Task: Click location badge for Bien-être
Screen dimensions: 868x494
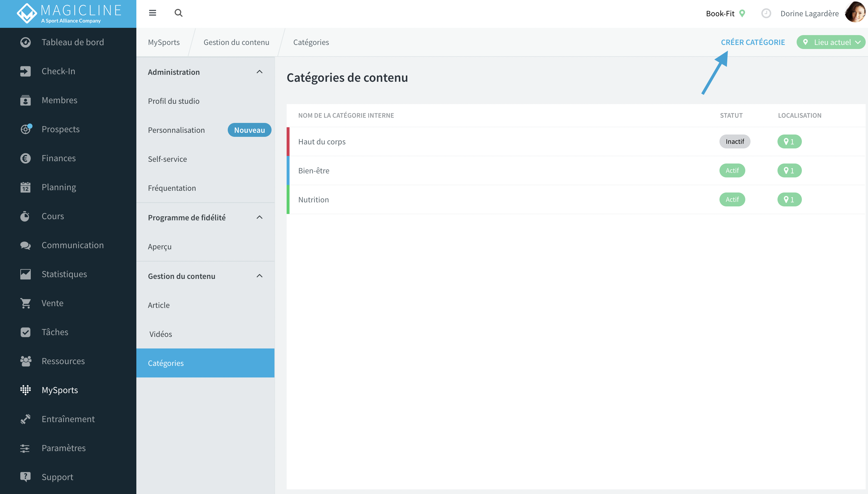Action: coord(789,170)
